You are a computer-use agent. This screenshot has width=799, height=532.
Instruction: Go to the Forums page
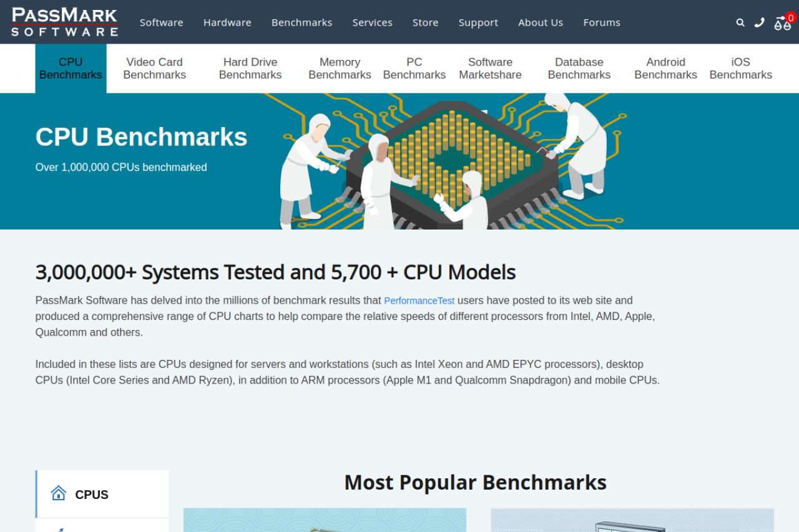[x=602, y=22]
